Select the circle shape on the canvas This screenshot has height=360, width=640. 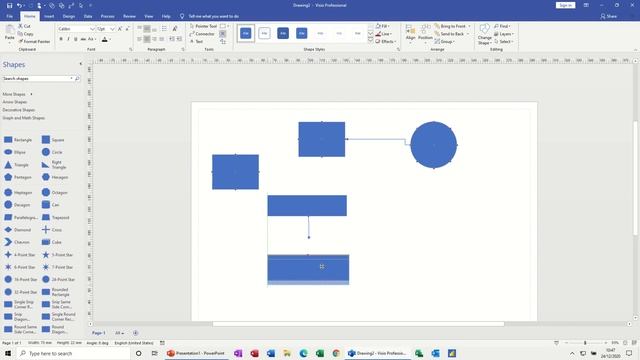click(x=433, y=145)
